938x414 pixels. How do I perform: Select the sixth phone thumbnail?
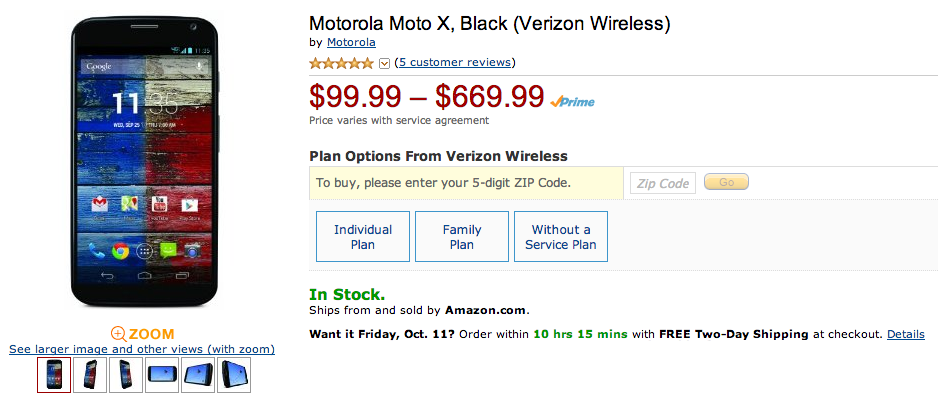[x=234, y=375]
